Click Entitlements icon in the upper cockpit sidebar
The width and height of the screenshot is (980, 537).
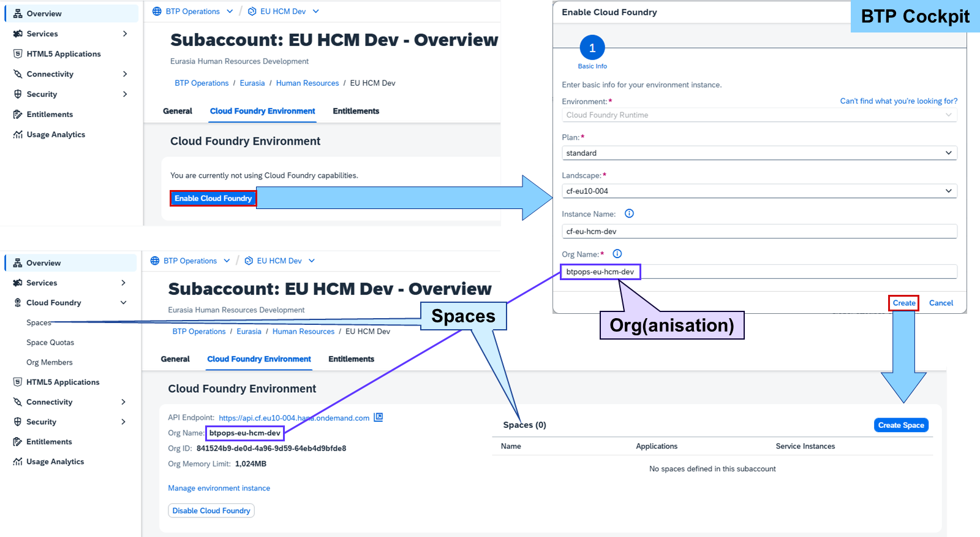pyautogui.click(x=18, y=115)
